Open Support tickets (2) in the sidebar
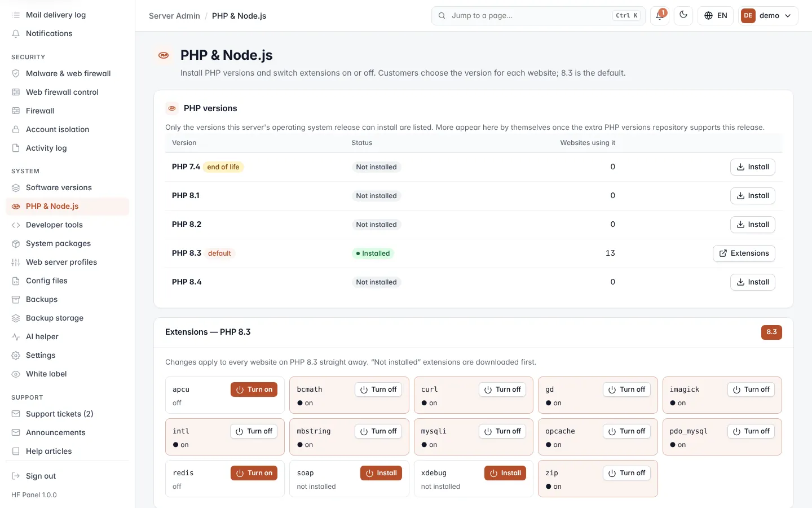The height and width of the screenshot is (508, 812). tap(67, 414)
